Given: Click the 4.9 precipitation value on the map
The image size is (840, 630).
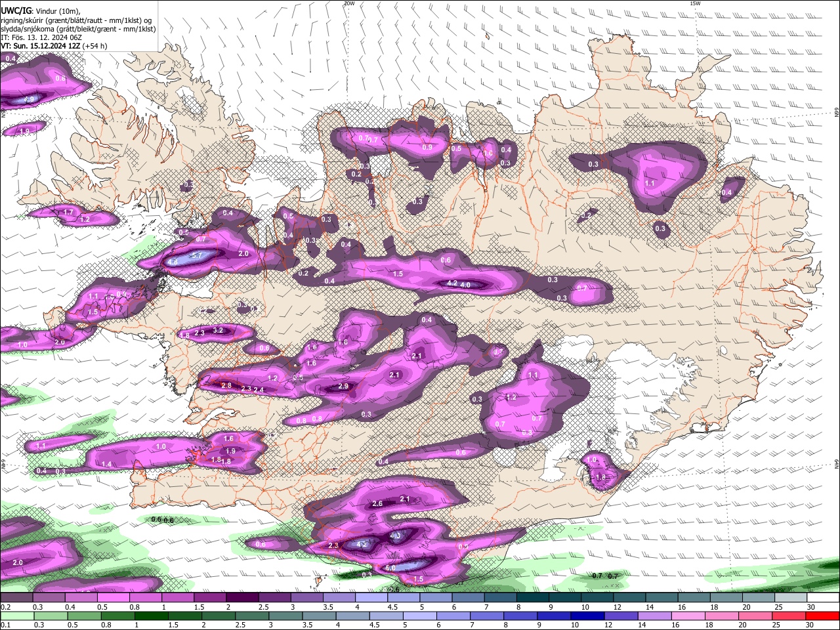Looking at the screenshot, I should pos(28,99).
